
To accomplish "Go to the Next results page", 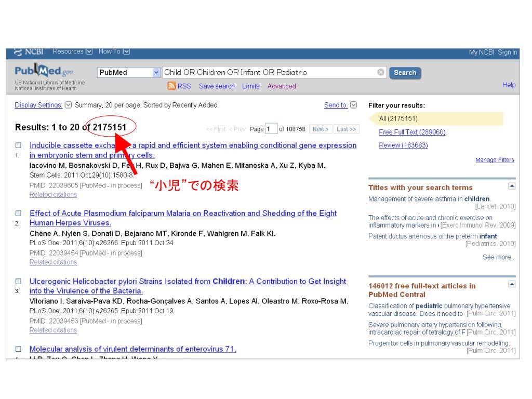I will coord(321,129).
